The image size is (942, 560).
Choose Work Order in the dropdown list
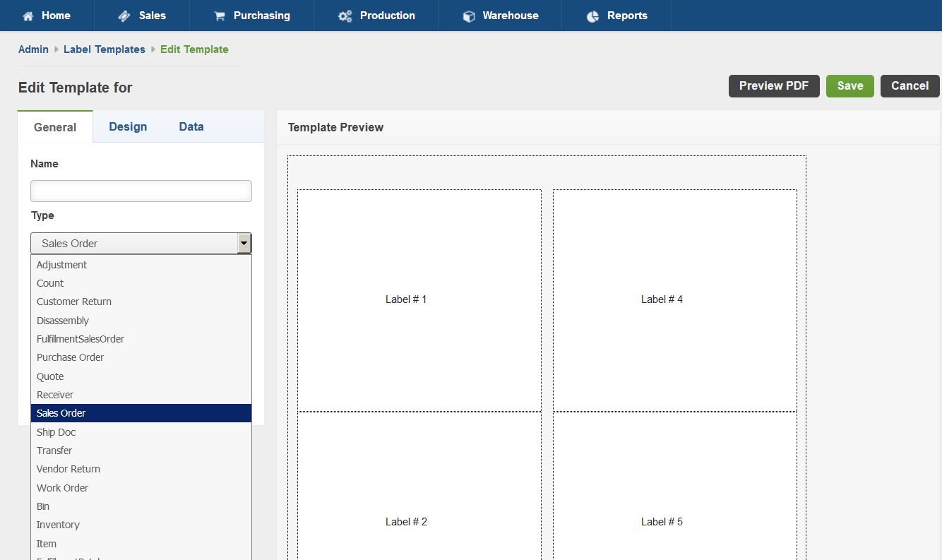(x=63, y=488)
